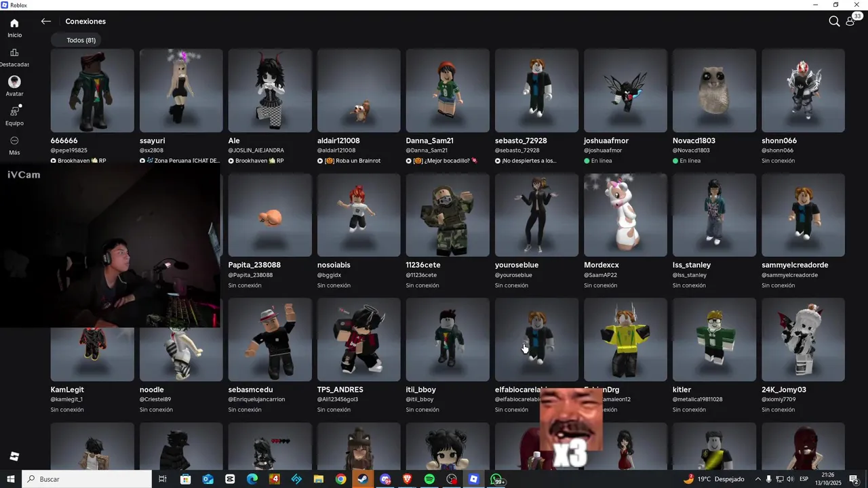
Task: Open aldair121008's avatar thumbnail
Action: (x=359, y=90)
